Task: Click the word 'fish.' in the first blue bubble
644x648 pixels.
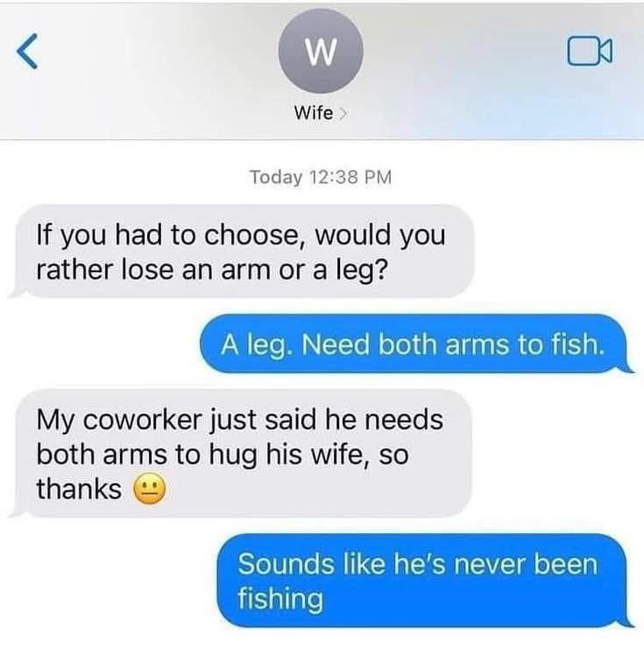Action: 577,344
